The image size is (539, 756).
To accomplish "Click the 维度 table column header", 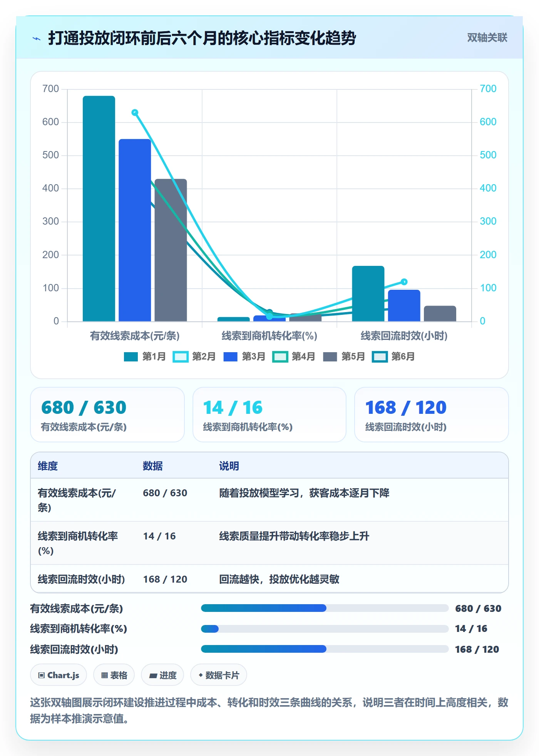I will point(48,466).
